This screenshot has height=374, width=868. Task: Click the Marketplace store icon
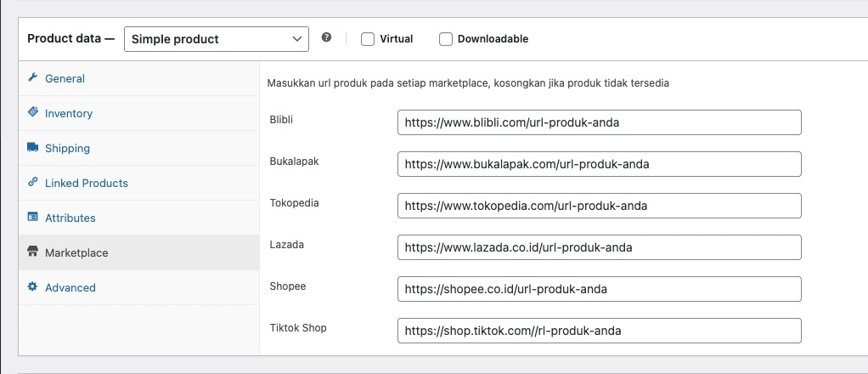click(32, 252)
